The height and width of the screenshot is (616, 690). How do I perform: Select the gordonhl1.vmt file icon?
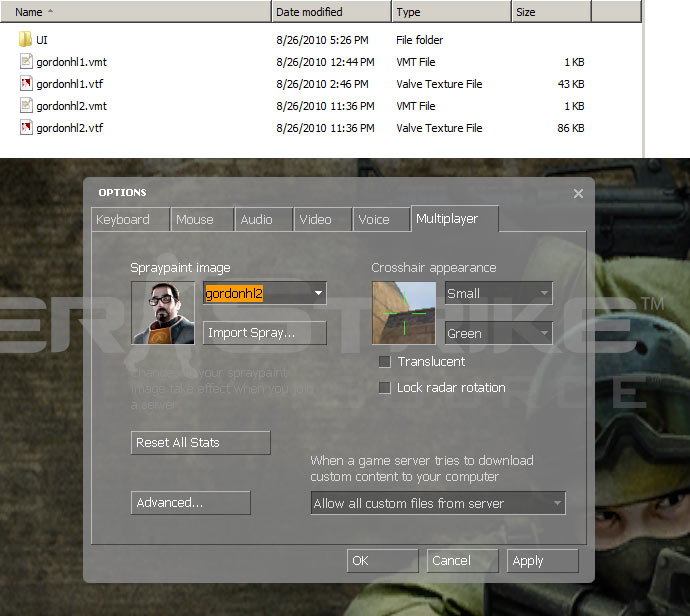(x=25, y=62)
